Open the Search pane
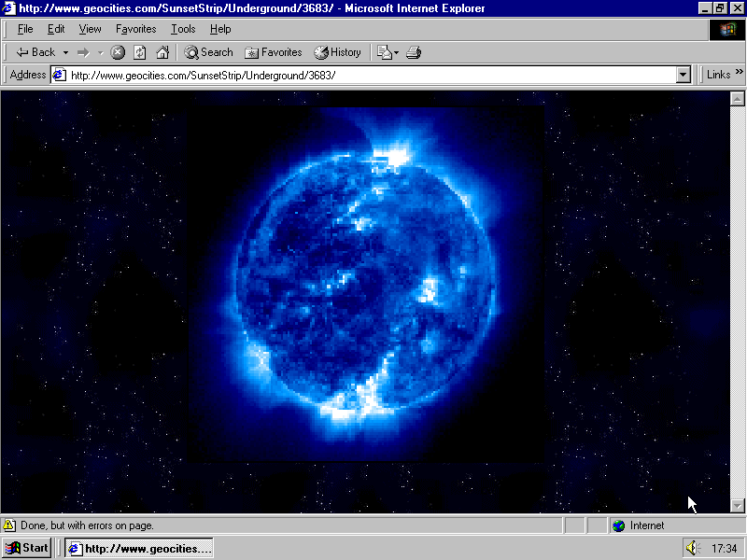 click(208, 52)
